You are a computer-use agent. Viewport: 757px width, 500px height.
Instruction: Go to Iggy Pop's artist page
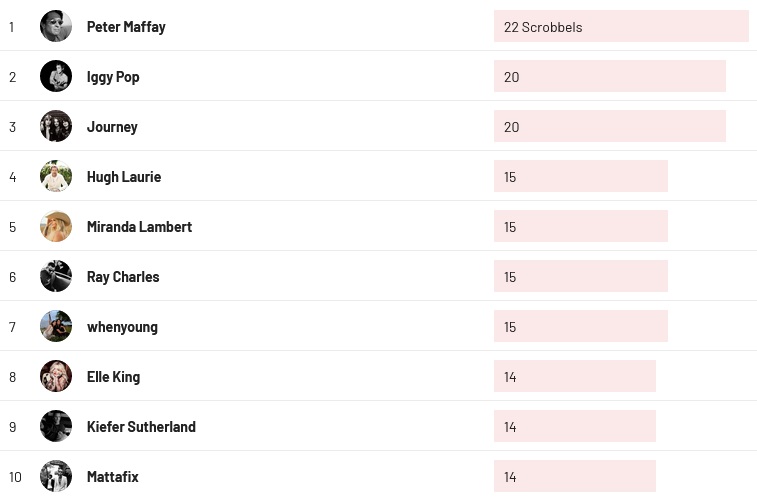(x=113, y=77)
